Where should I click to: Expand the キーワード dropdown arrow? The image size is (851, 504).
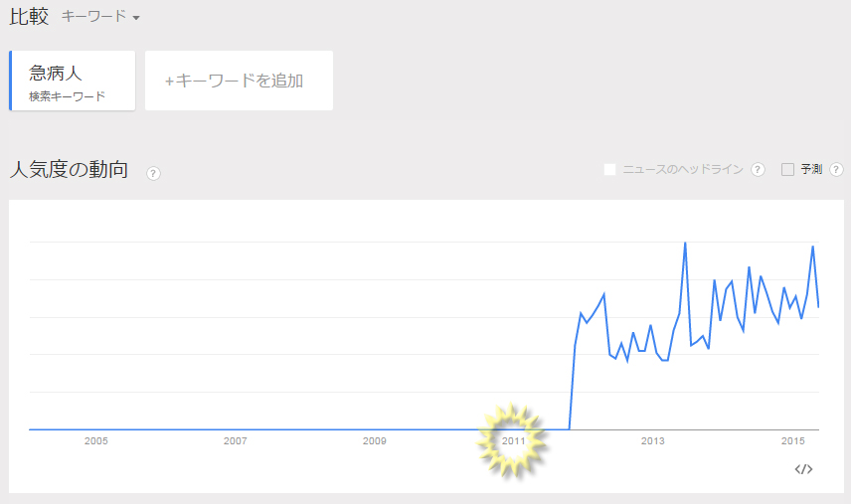[136, 18]
